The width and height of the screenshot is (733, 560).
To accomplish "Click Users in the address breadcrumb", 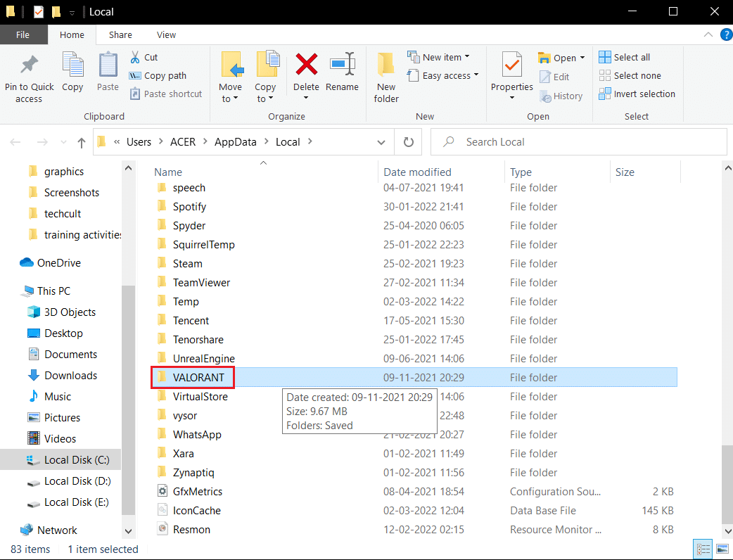I will pyautogui.click(x=139, y=142).
